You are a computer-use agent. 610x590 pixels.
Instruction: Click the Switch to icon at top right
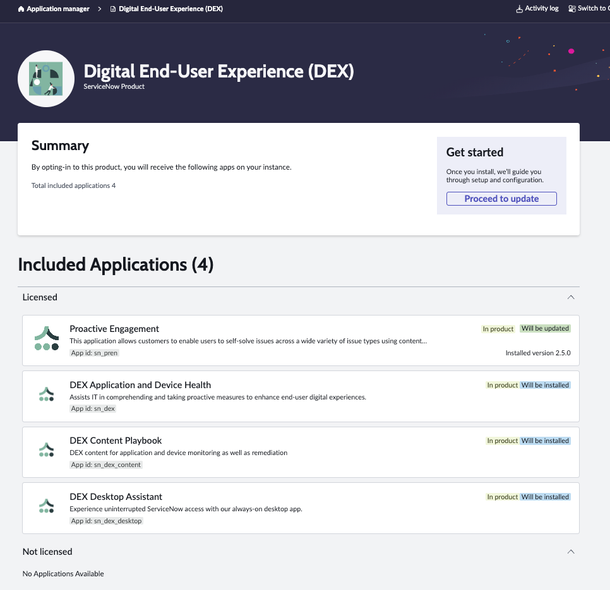coord(571,8)
